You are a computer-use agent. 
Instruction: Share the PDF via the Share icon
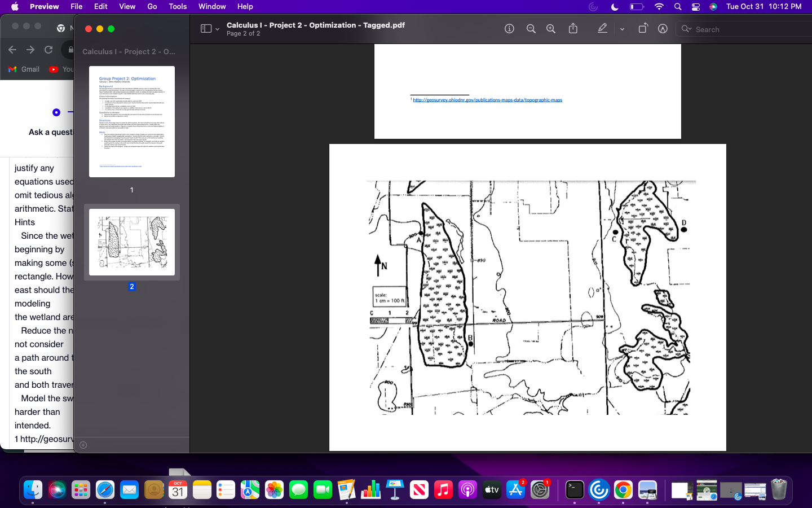(x=573, y=28)
